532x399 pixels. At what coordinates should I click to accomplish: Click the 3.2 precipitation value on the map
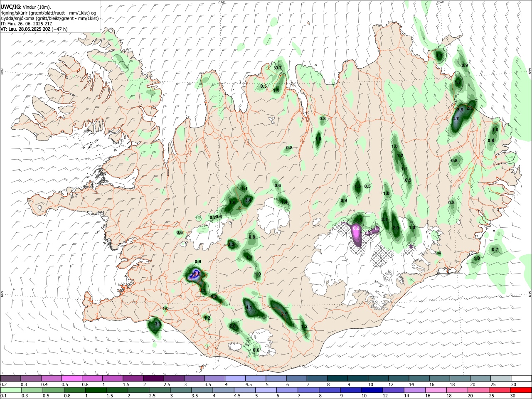214,297
